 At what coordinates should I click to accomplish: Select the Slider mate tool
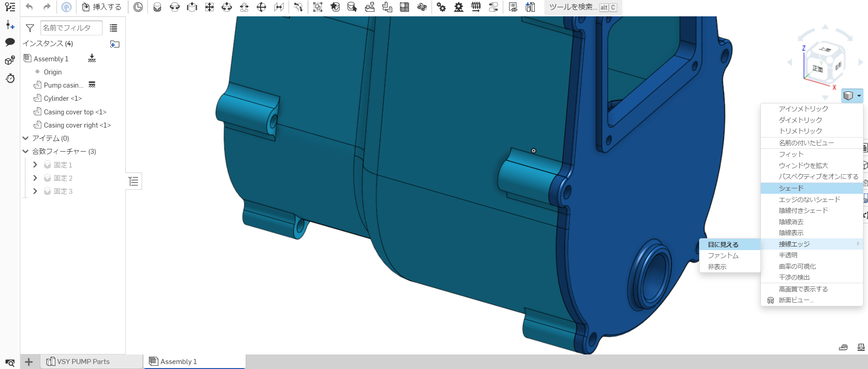point(192,7)
